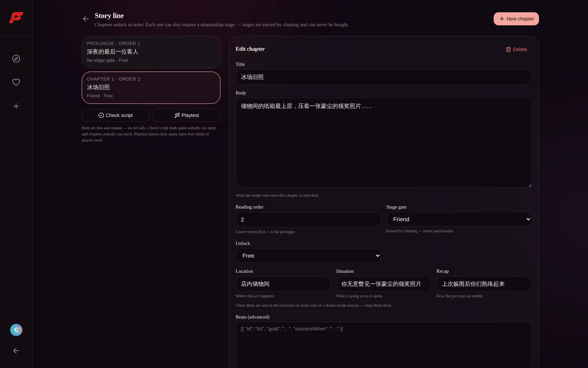Click the New chapter button
The width and height of the screenshot is (588, 368).
coord(516,19)
